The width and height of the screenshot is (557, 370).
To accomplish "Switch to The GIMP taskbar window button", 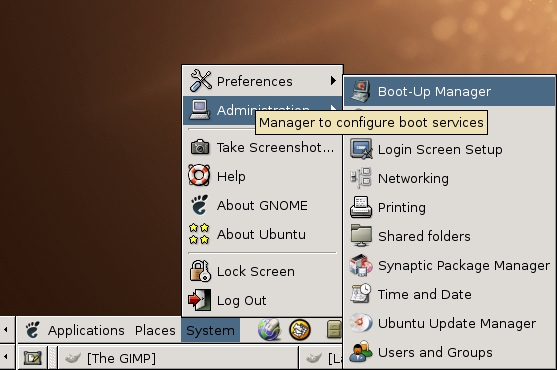I will (x=178, y=358).
